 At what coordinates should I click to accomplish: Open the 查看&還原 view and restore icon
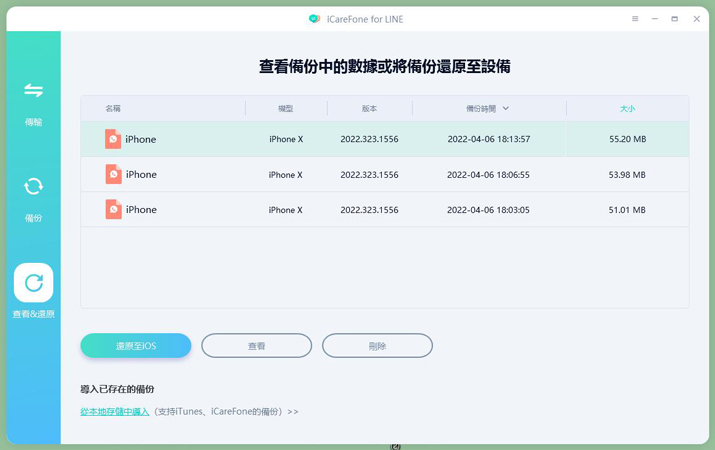[34, 283]
